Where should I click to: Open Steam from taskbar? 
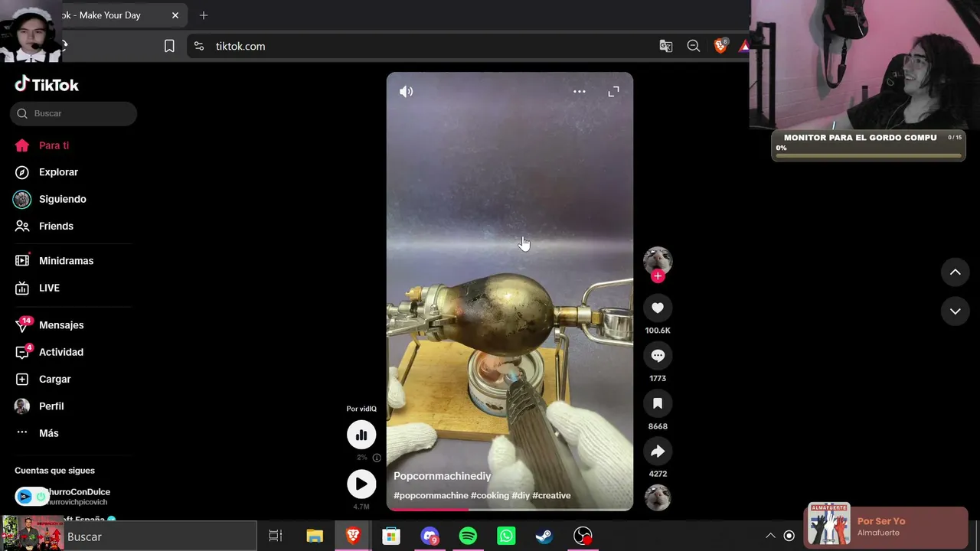(544, 536)
